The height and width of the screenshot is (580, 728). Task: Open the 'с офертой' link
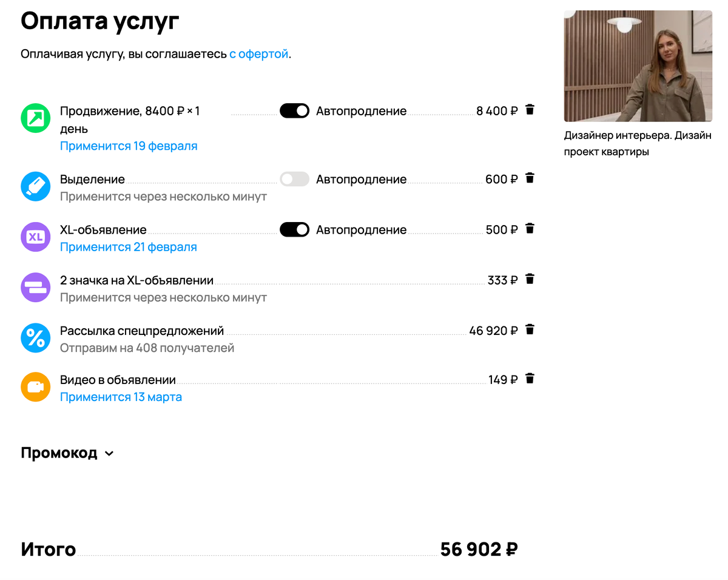[x=258, y=54]
